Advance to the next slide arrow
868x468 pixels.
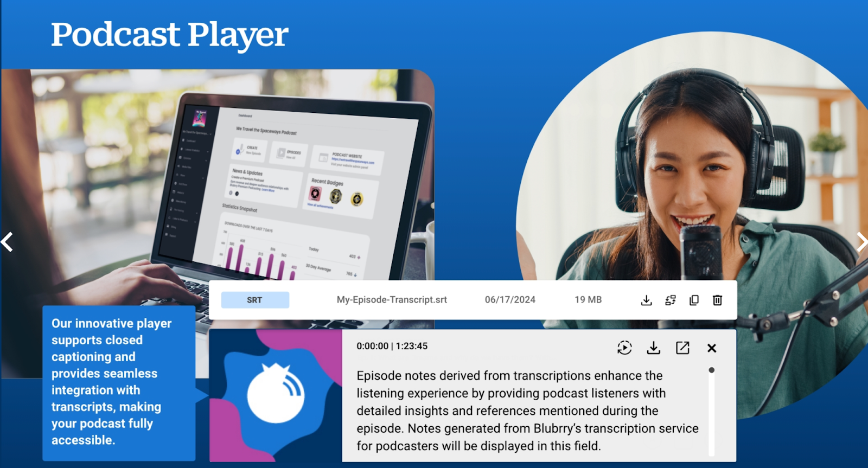point(862,241)
